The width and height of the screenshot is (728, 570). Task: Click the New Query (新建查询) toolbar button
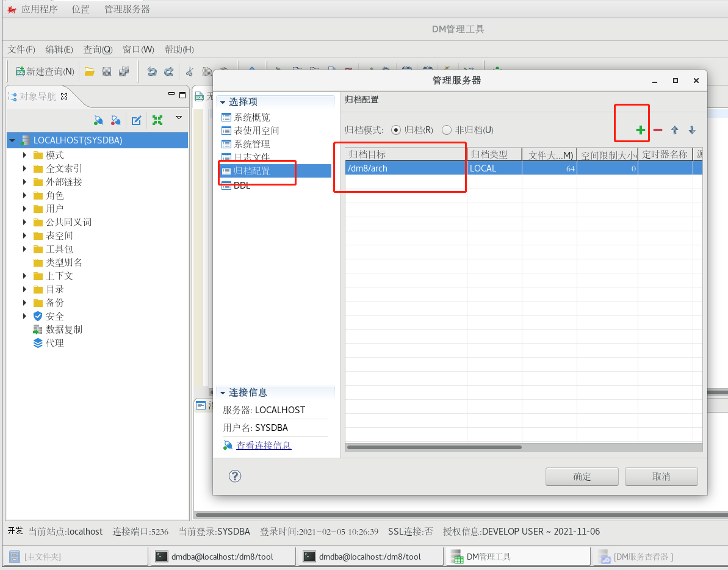click(x=45, y=71)
